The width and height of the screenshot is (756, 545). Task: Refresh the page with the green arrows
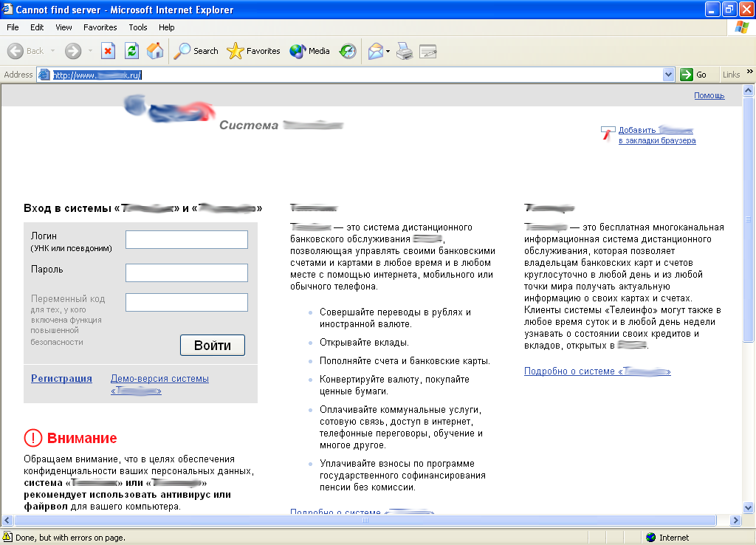131,51
